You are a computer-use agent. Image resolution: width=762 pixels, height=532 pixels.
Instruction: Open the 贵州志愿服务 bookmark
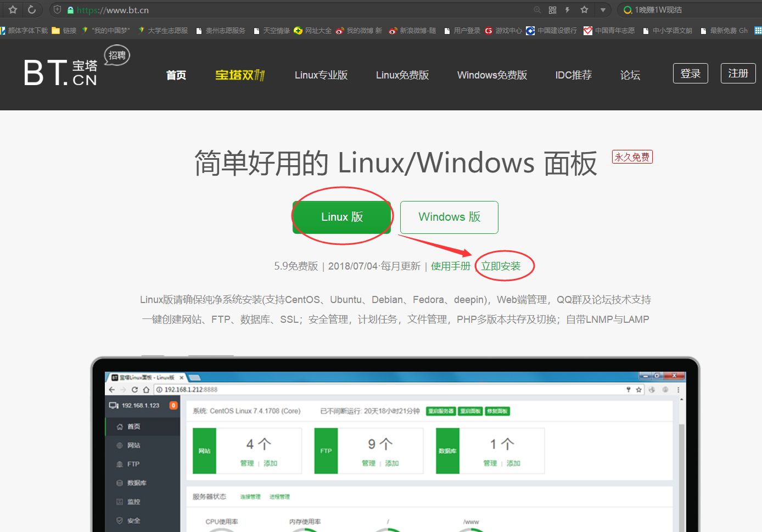pos(221,31)
